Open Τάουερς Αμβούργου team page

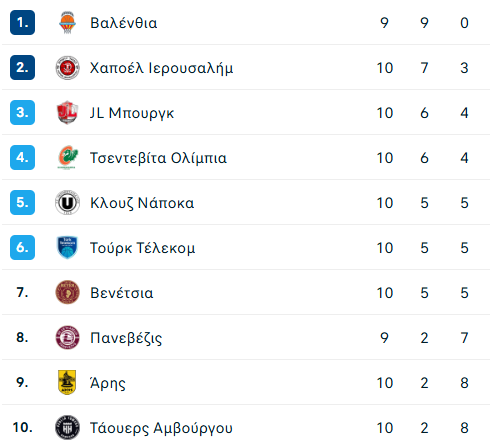[161, 428]
